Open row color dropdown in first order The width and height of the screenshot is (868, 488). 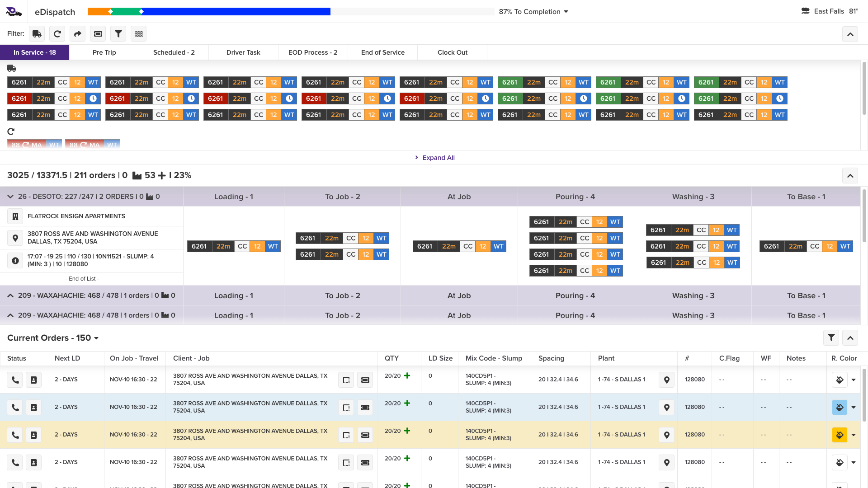854,380
